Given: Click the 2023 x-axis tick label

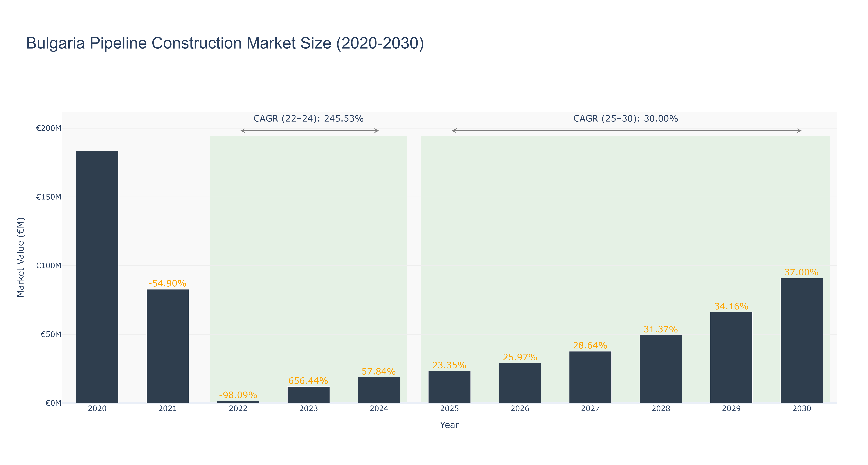Looking at the screenshot, I should point(308,409).
